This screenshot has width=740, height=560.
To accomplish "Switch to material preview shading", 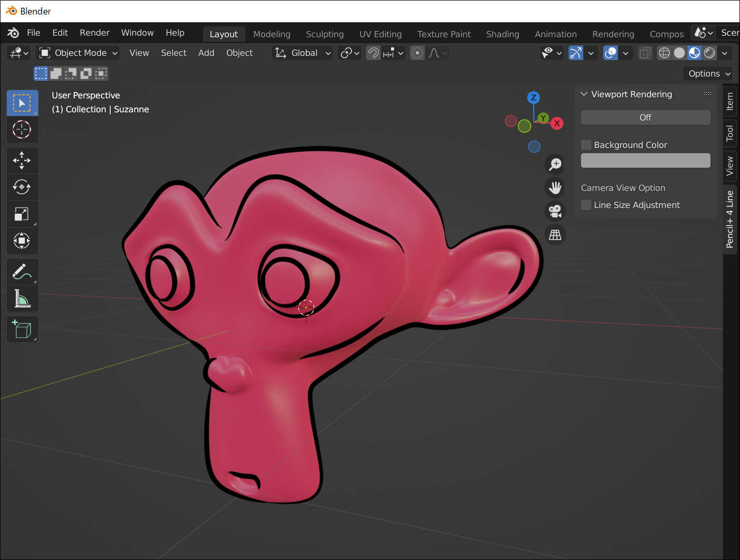I will tap(694, 53).
